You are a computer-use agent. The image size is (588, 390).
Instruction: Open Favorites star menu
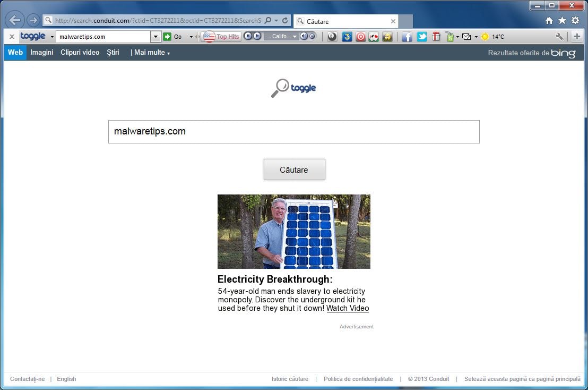(562, 20)
